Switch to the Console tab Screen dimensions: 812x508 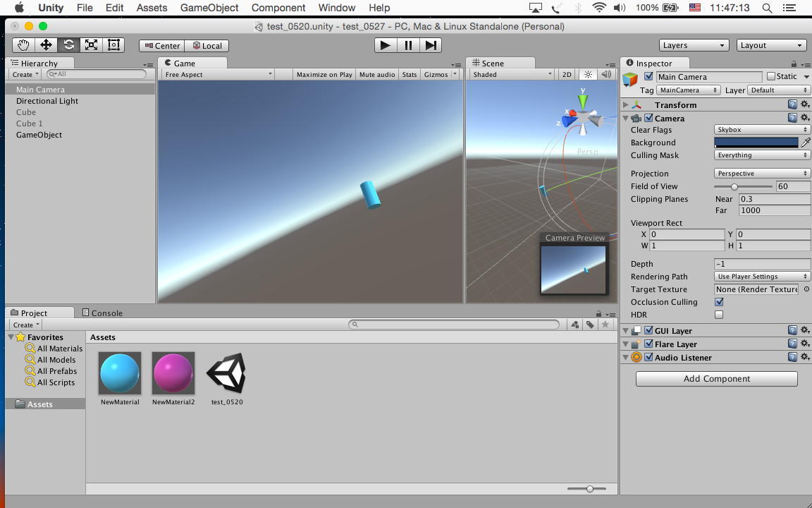pyautogui.click(x=102, y=313)
